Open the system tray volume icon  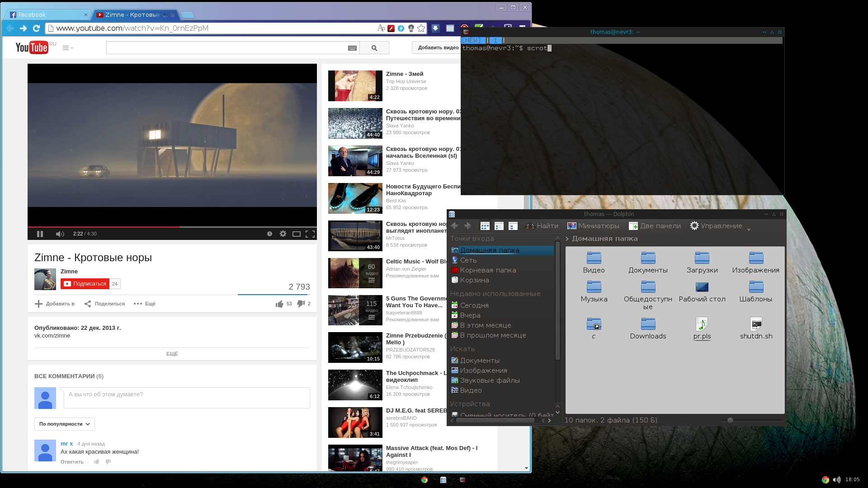[837, 480]
